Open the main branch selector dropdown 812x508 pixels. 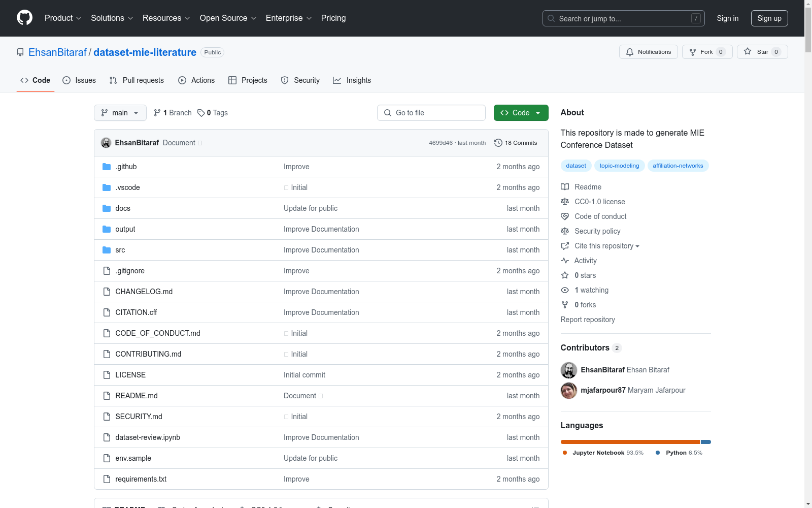click(x=120, y=113)
